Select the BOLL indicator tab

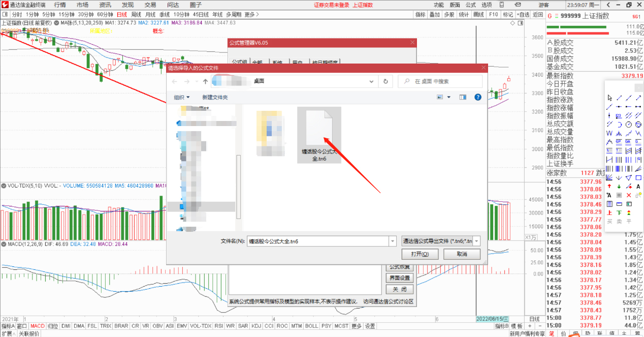click(311, 326)
